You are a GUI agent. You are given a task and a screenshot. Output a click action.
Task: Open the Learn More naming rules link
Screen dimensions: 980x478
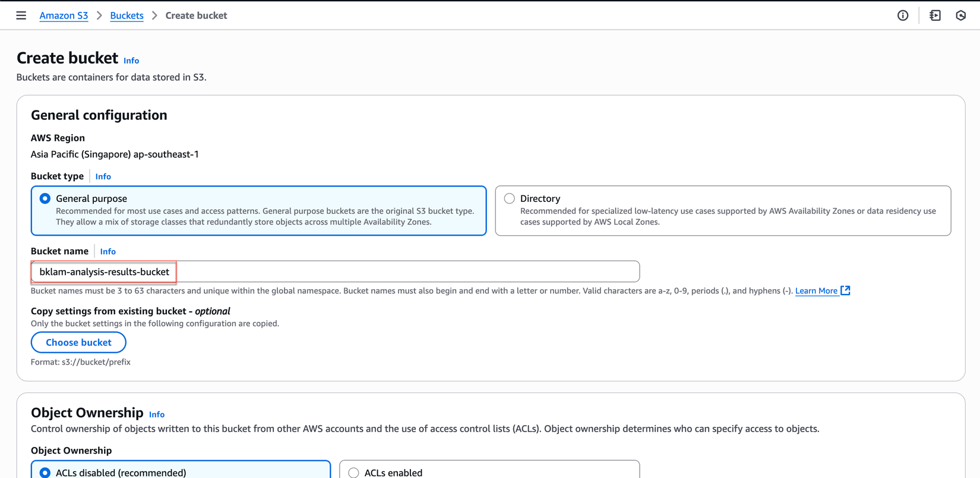pyautogui.click(x=815, y=290)
